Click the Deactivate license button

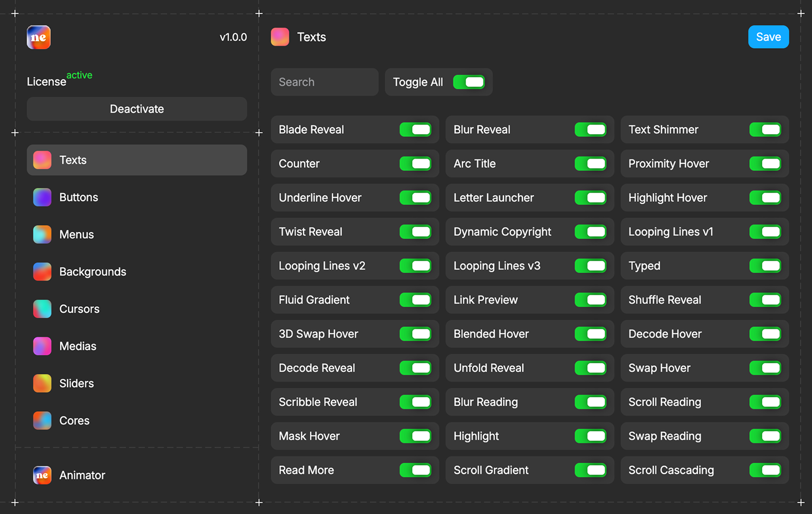tap(137, 109)
